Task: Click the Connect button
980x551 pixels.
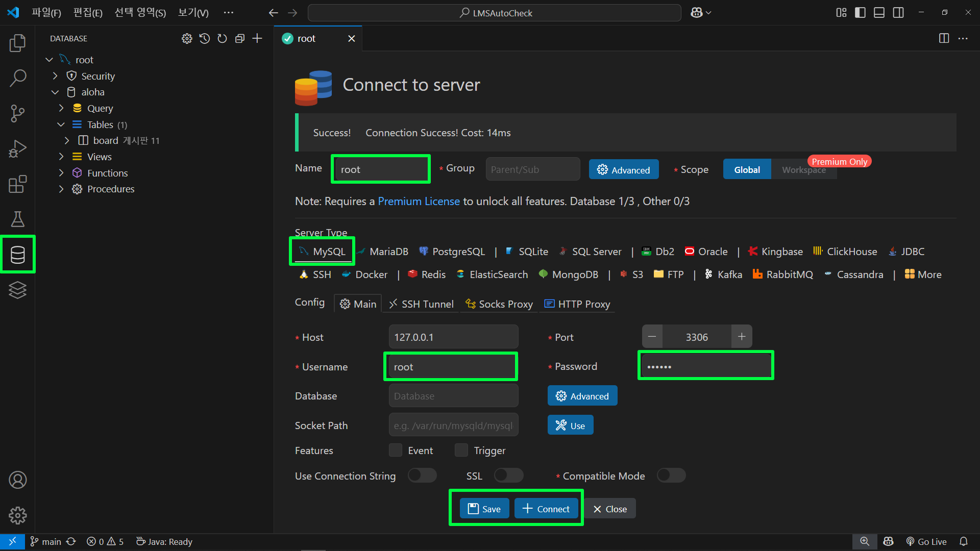Action: (546, 509)
